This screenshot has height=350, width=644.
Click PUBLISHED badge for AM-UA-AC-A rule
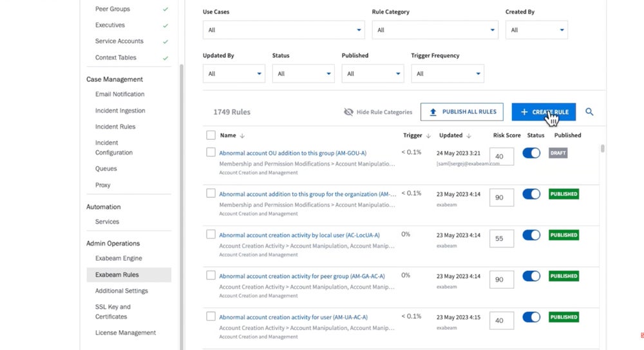tap(563, 317)
